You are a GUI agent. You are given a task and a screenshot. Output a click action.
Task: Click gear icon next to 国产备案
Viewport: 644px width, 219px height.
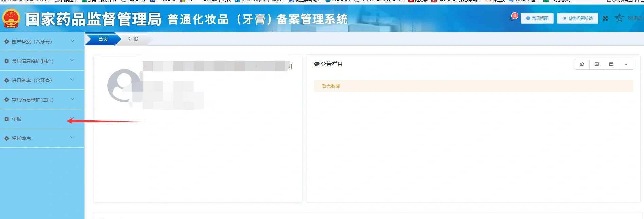(x=6, y=42)
